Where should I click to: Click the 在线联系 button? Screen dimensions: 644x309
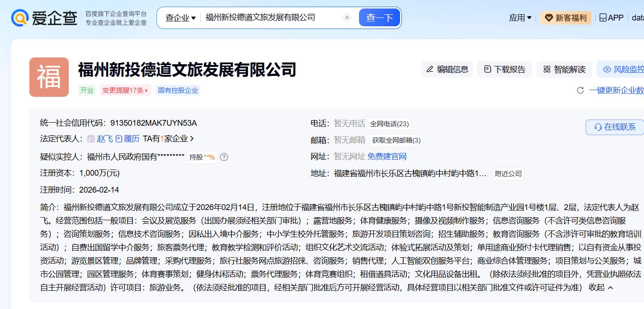tap(615, 127)
